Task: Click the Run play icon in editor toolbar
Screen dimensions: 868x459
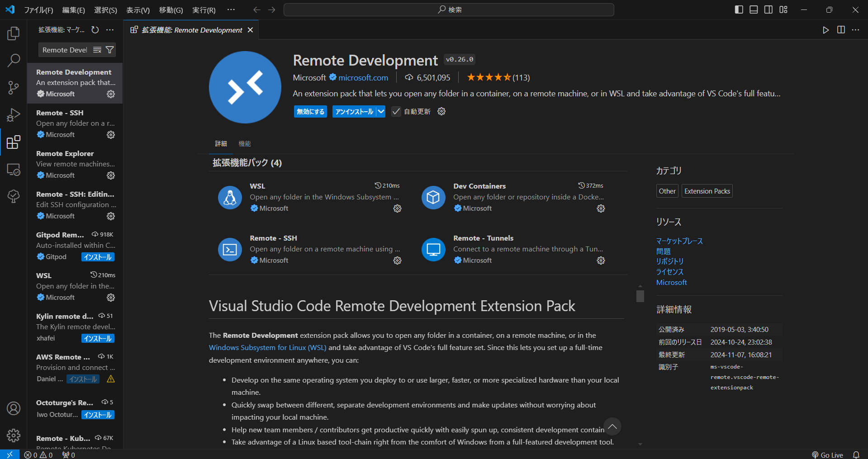Action: point(826,30)
